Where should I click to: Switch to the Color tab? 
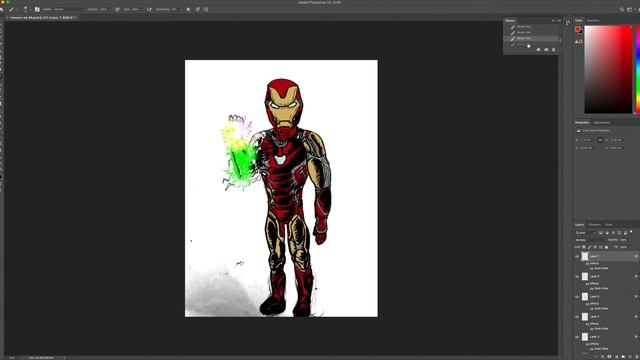579,20
